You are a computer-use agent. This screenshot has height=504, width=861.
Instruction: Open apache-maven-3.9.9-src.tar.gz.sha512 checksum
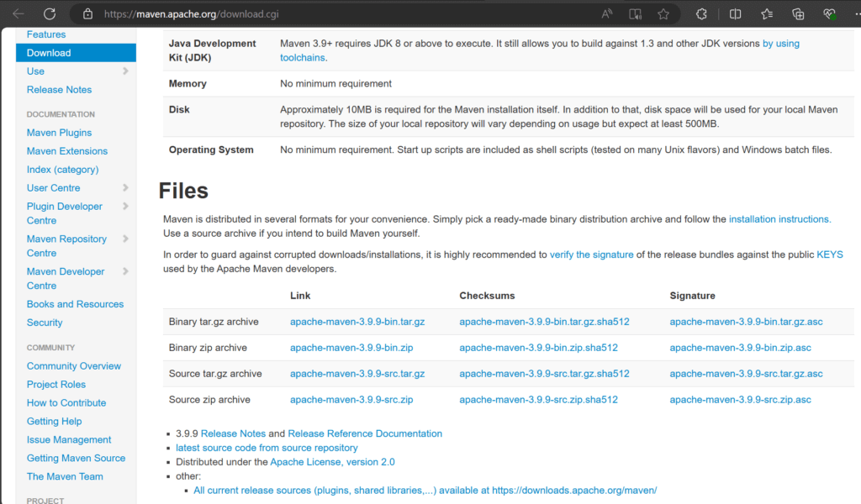click(544, 374)
